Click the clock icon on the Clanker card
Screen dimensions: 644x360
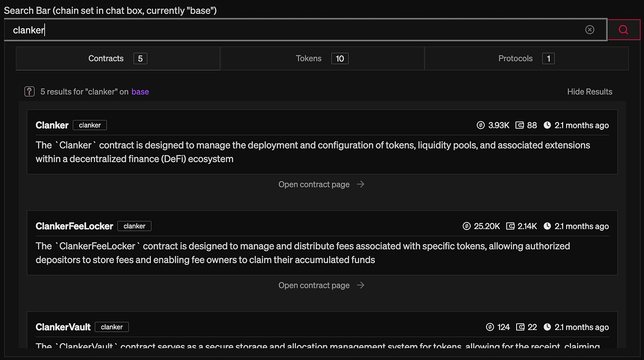click(x=547, y=125)
